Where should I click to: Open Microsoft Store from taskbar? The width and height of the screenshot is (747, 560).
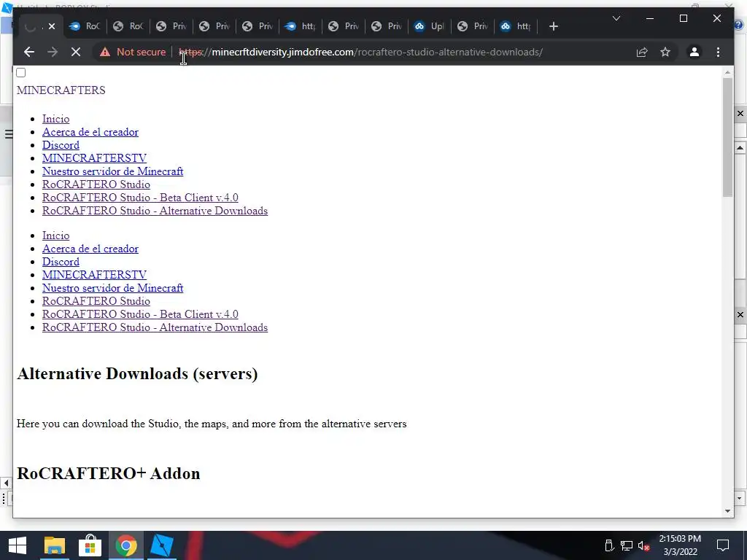pos(90,545)
